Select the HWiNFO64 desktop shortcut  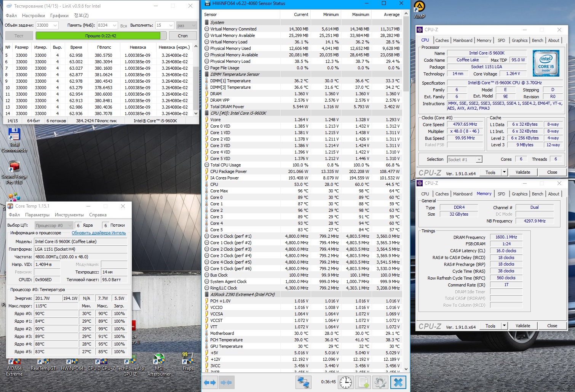tap(72, 364)
